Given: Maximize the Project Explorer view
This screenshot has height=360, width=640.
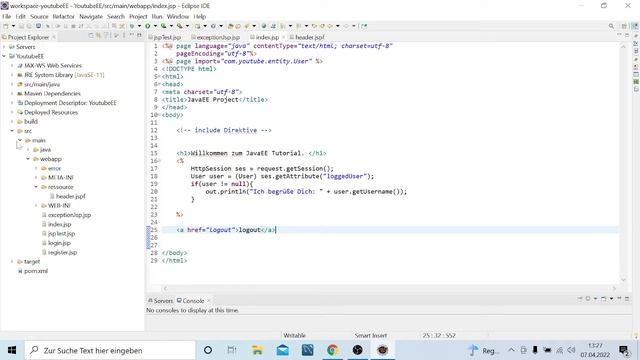Looking at the screenshot, I should point(139,36).
